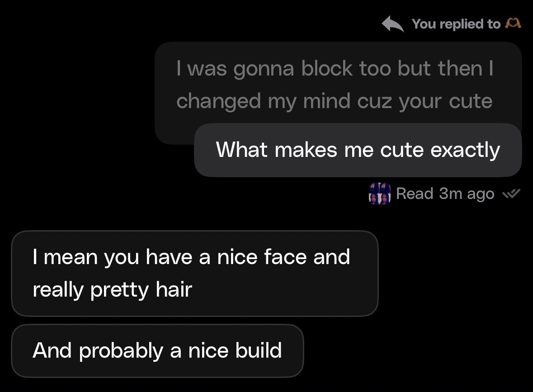Tap the "really pretty hair" text line
Image resolution: width=533 pixels, height=392 pixels.
tap(112, 289)
